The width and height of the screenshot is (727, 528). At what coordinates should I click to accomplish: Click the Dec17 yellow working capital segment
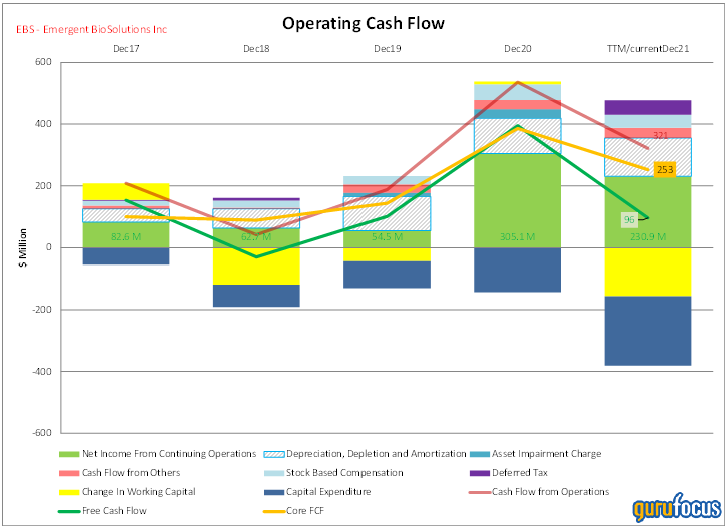tap(126, 191)
